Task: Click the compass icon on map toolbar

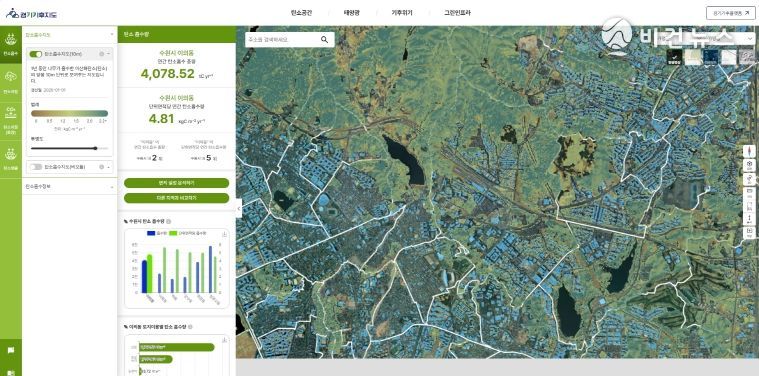Action: 749,151
